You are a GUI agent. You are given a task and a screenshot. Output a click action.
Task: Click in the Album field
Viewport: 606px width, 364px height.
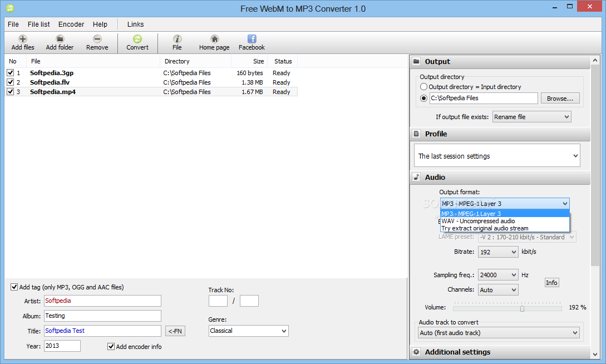click(x=102, y=316)
